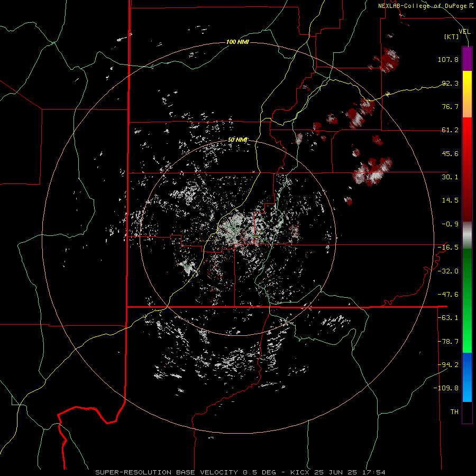Click the gray near-zero segment of the color bar
The height and width of the screenshot is (476, 476).
tap(467, 235)
